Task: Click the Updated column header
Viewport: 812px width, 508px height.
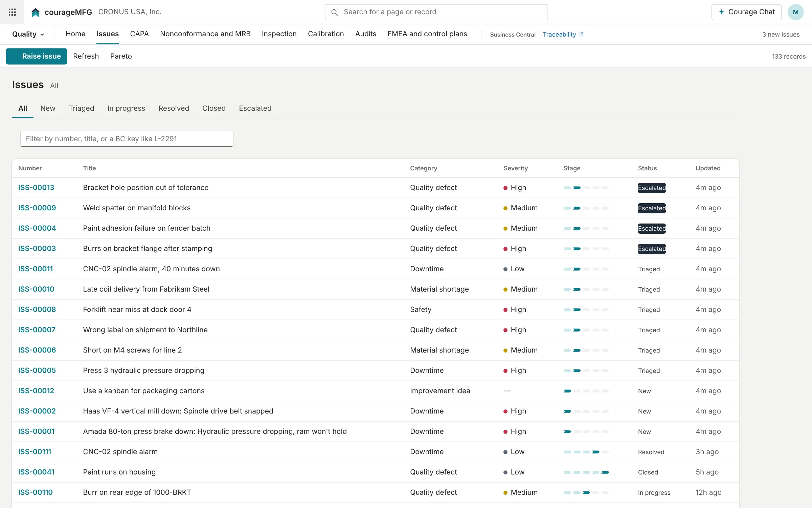Action: coord(708,168)
